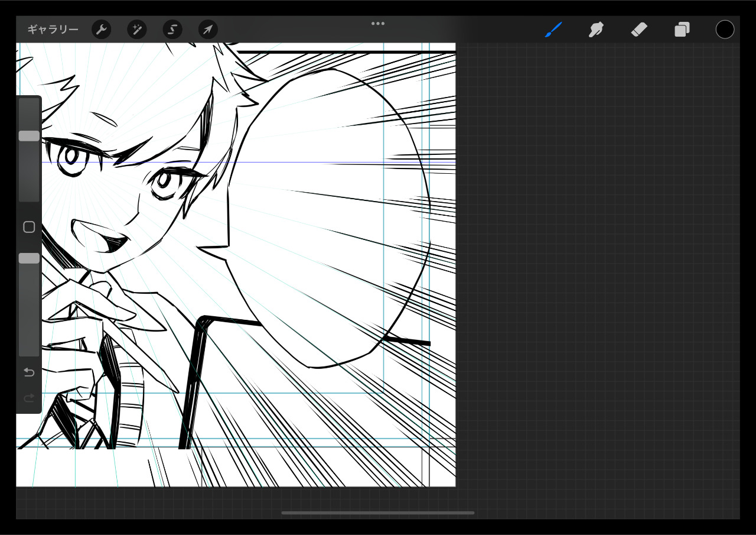Undo the last stroke

pos(29,372)
